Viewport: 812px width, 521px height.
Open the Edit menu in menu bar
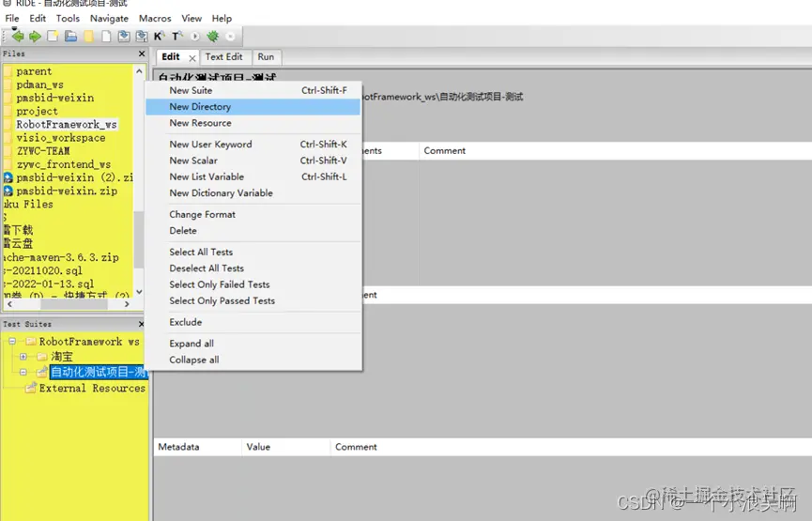38,18
